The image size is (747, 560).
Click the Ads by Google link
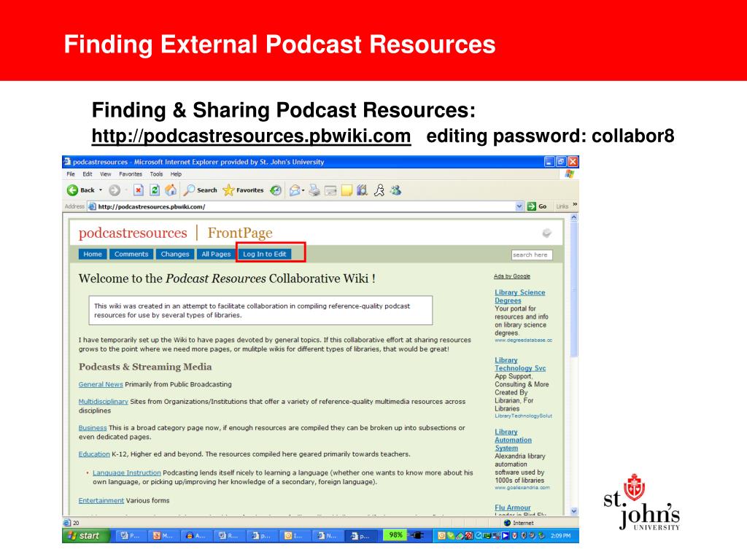[x=511, y=276]
